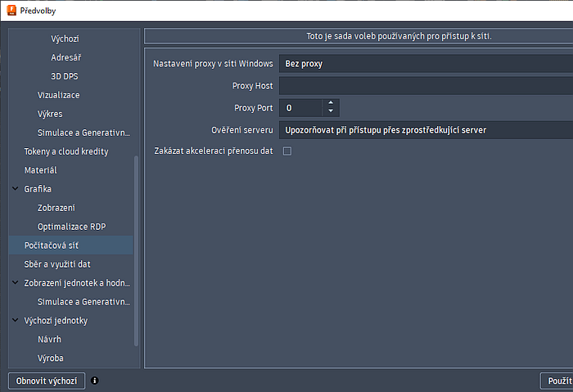The width and height of the screenshot is (573, 392).
Task: Open the Nastavení proxy v síti Windows dropdown
Action: click(426, 64)
